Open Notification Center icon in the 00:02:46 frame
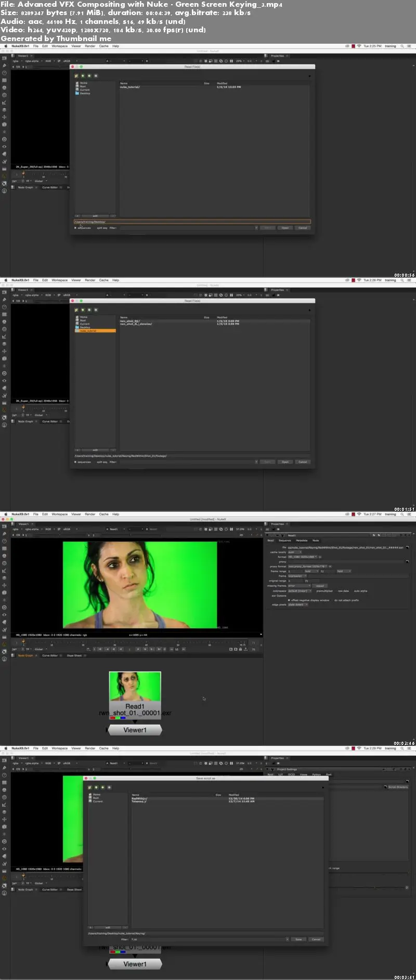 click(x=409, y=514)
